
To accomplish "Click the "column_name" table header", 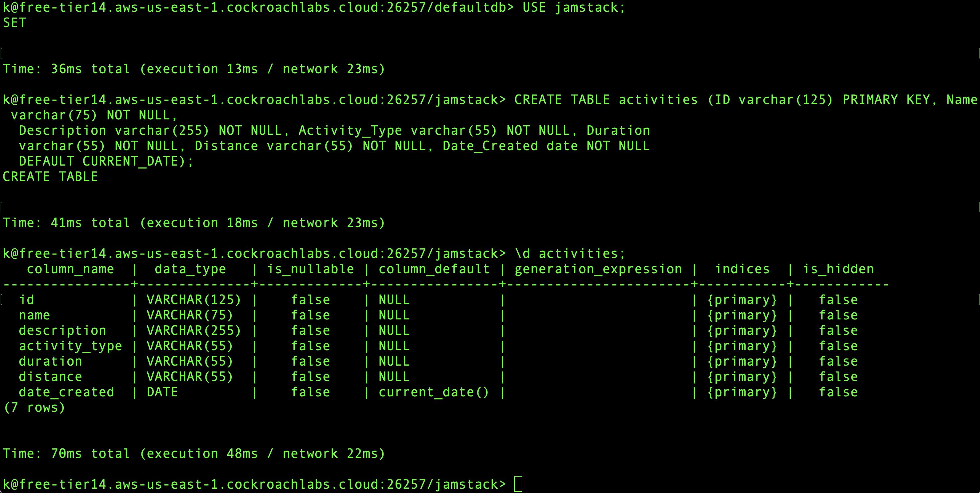I will click(70, 269).
